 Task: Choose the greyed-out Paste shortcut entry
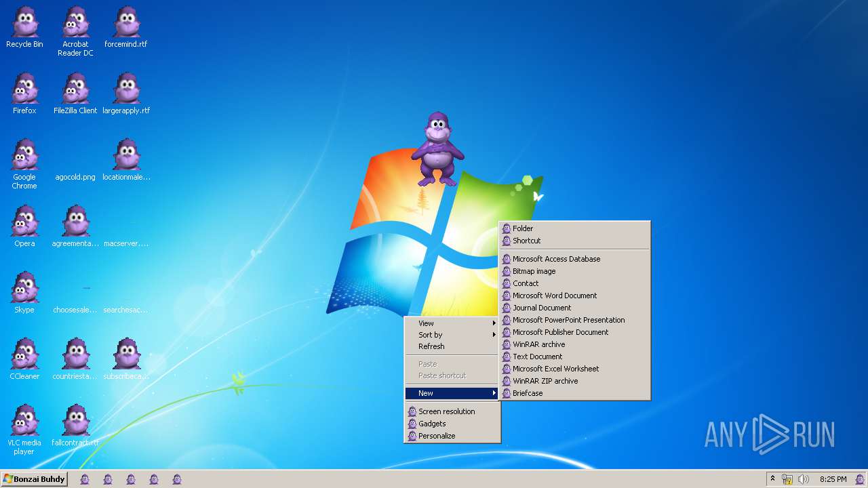[x=452, y=375]
